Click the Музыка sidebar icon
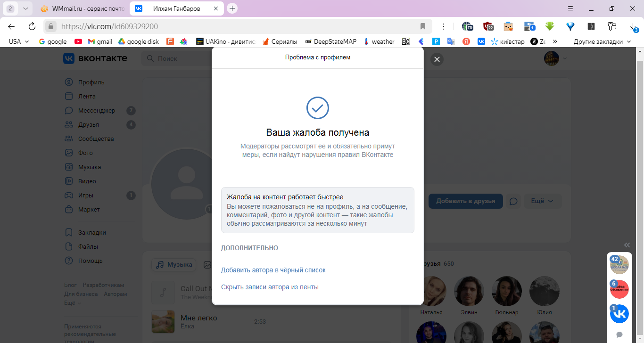 pyautogui.click(x=69, y=167)
